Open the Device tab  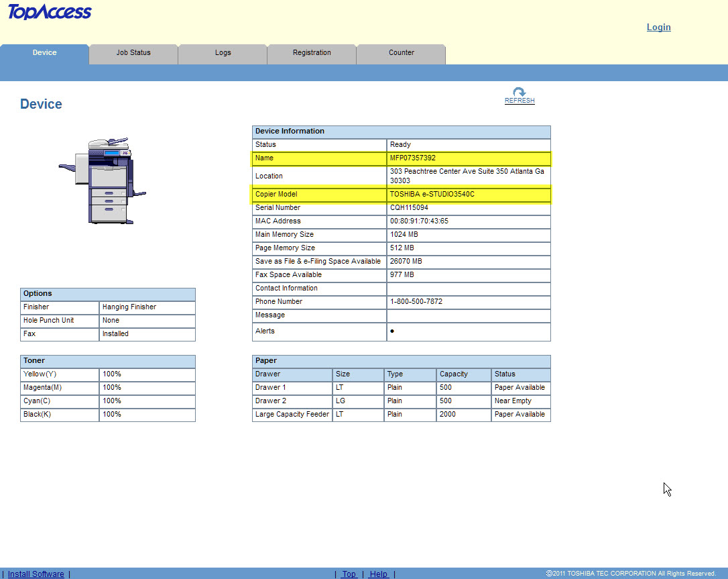point(44,53)
